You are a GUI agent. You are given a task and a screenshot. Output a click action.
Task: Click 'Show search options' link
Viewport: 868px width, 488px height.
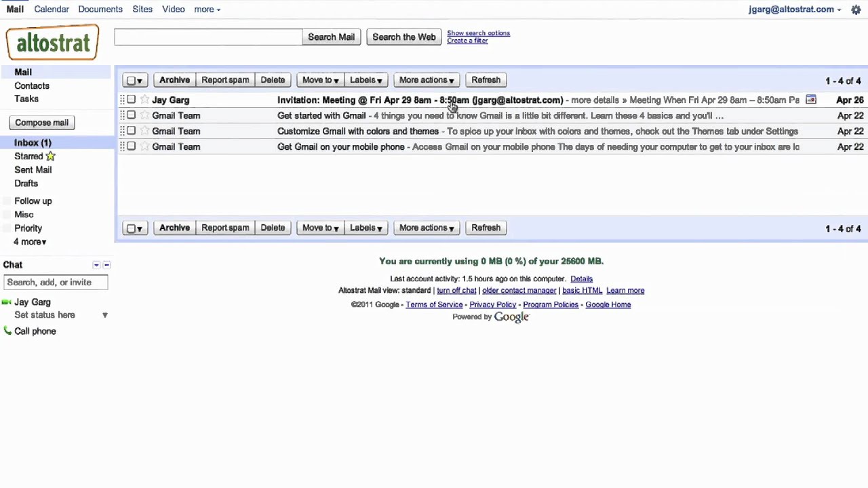coord(478,33)
